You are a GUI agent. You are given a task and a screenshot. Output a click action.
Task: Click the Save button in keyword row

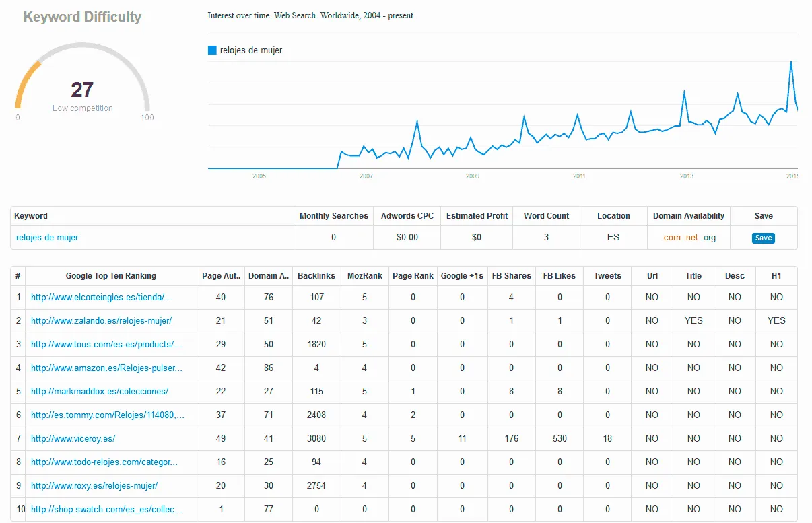(763, 238)
